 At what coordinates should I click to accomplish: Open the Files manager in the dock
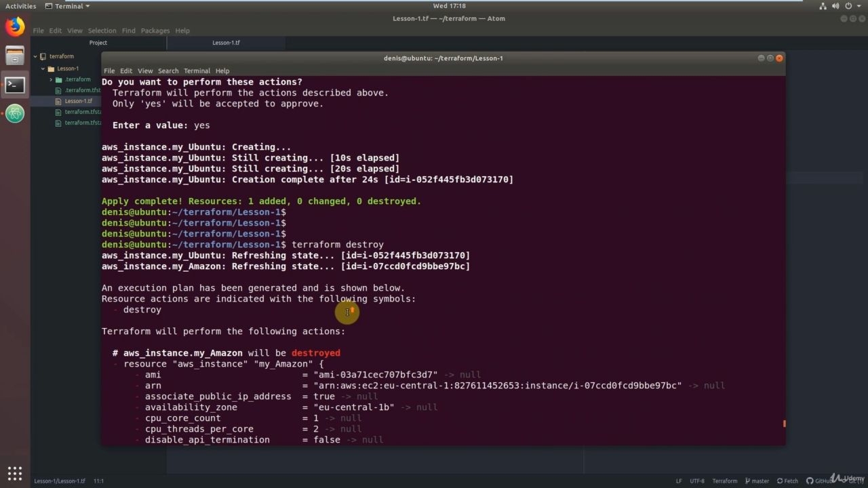(15, 56)
